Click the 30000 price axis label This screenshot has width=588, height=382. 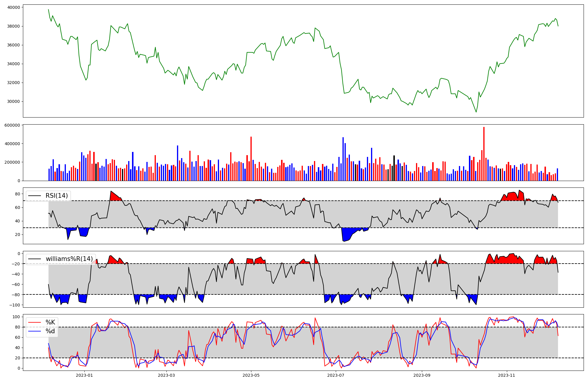(13, 102)
